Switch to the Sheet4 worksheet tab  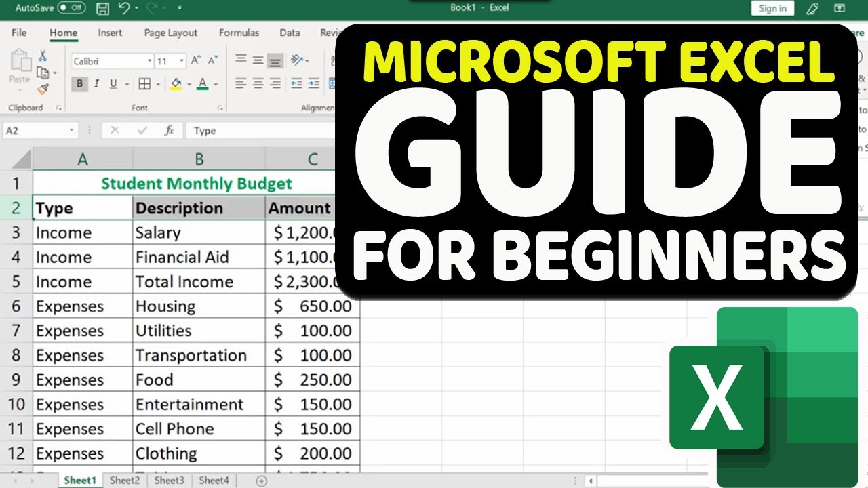pyautogui.click(x=214, y=481)
